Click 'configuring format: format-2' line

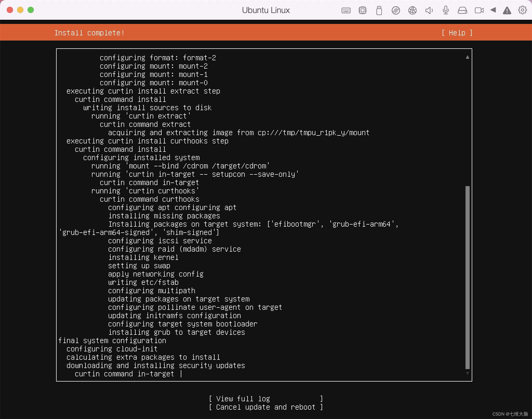[x=158, y=57]
